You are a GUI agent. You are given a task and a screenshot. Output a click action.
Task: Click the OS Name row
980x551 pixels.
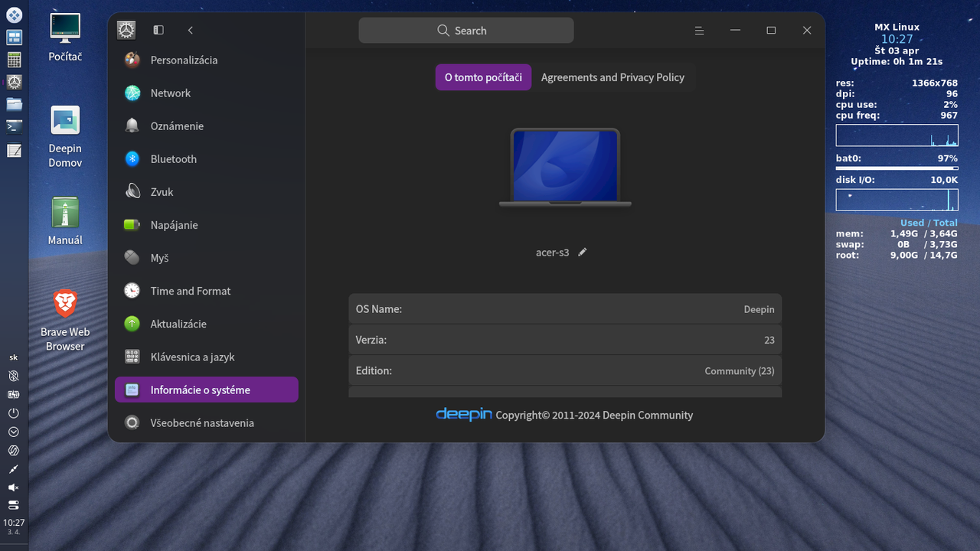click(565, 308)
